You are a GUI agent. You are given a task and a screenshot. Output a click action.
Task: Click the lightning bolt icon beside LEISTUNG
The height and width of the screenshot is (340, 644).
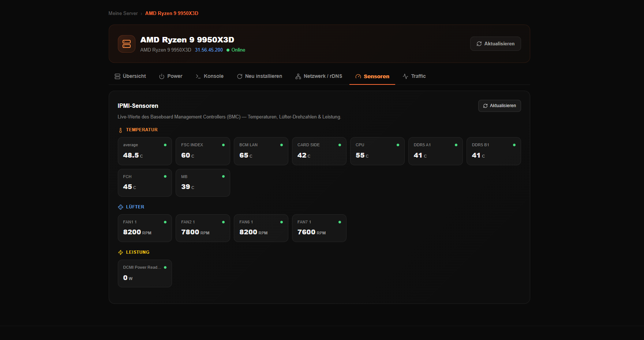pyautogui.click(x=120, y=252)
